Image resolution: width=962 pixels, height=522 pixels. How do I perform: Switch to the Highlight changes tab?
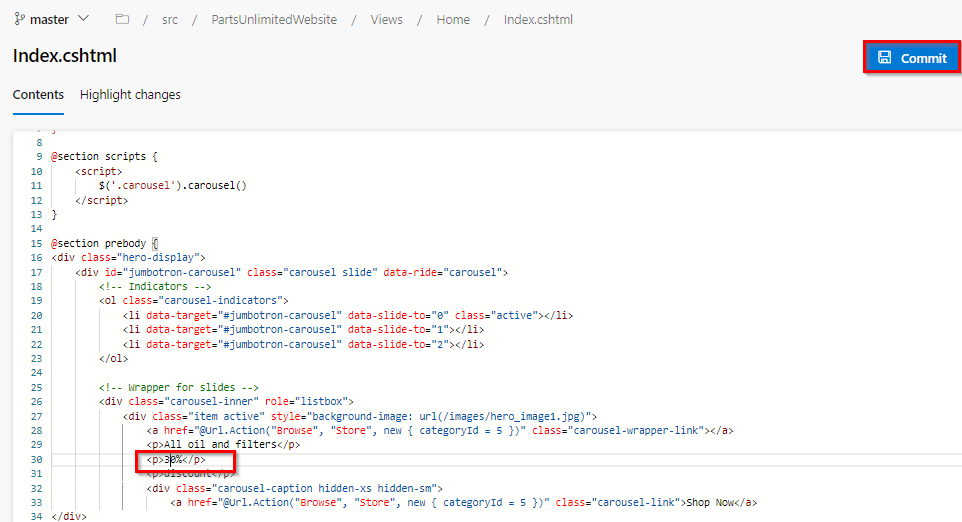[x=130, y=94]
